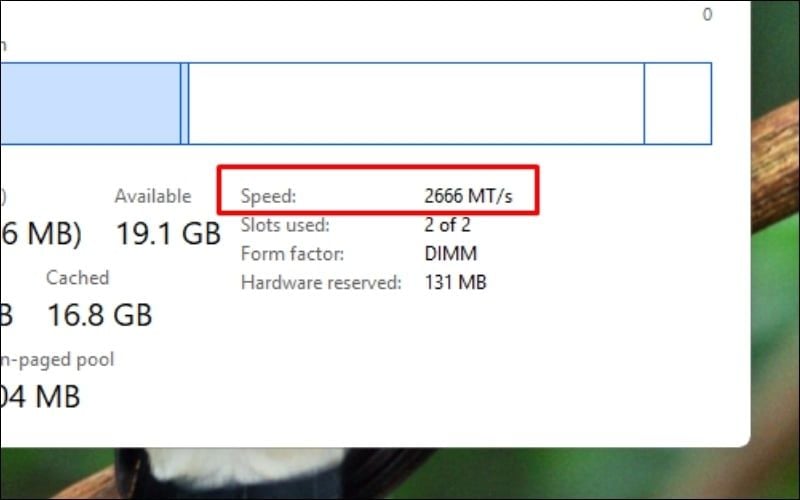
Task: Click the DIMM form factor value
Action: click(451, 254)
